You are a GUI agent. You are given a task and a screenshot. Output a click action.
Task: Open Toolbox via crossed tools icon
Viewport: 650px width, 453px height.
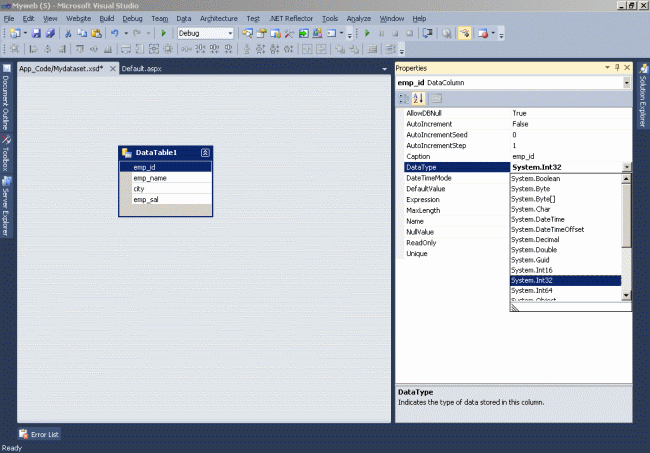coord(289,33)
